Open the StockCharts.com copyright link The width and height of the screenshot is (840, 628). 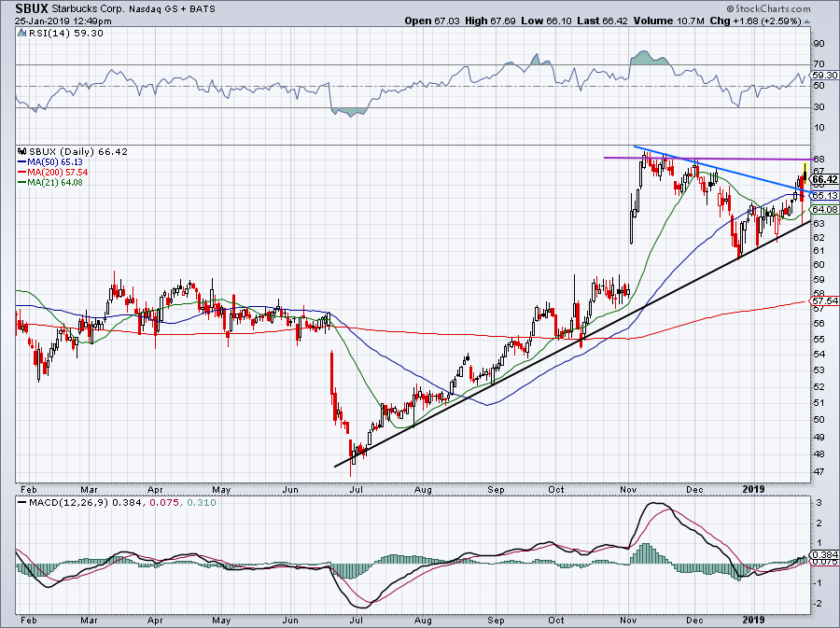pyautogui.click(x=768, y=8)
